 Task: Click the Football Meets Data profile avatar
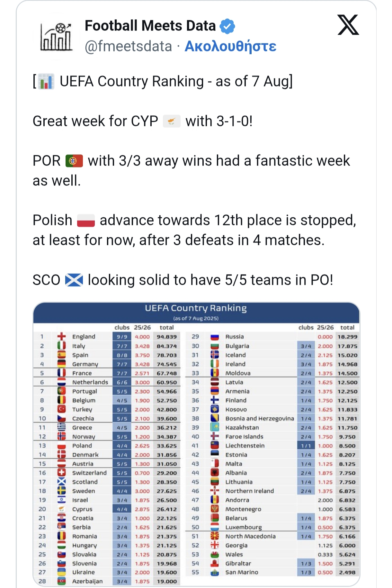point(56,36)
